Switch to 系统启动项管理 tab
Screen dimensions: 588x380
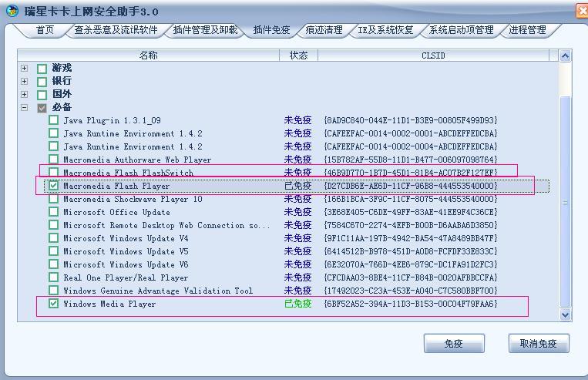click(462, 30)
